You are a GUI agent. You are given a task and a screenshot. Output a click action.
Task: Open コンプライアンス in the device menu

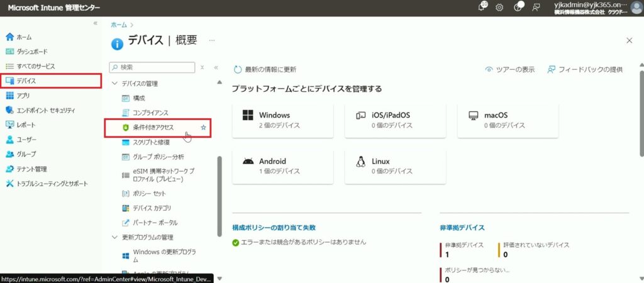(150, 113)
